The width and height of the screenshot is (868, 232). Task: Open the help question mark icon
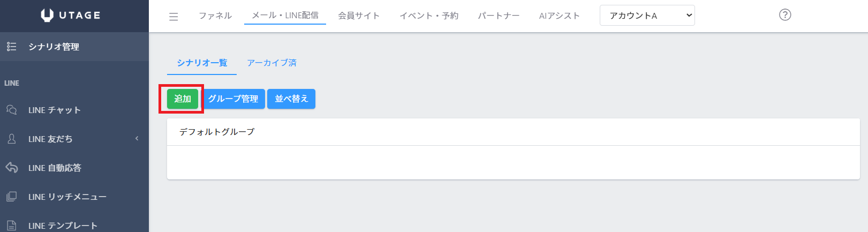785,15
